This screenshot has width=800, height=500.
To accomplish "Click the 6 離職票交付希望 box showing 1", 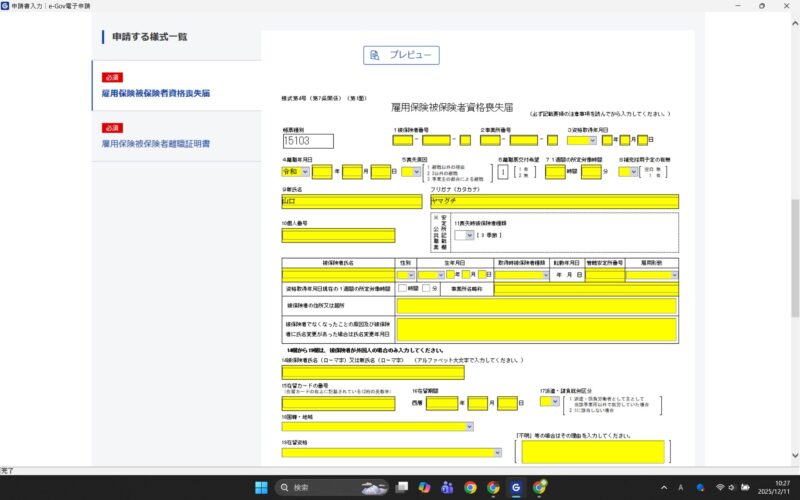I will coord(503,172).
